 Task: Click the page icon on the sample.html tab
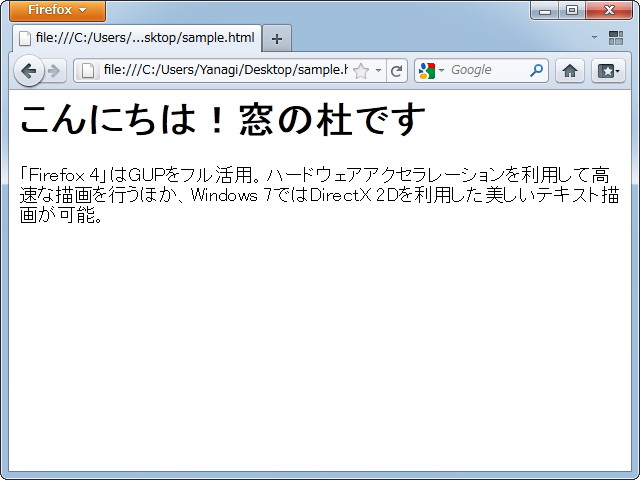tap(25, 38)
